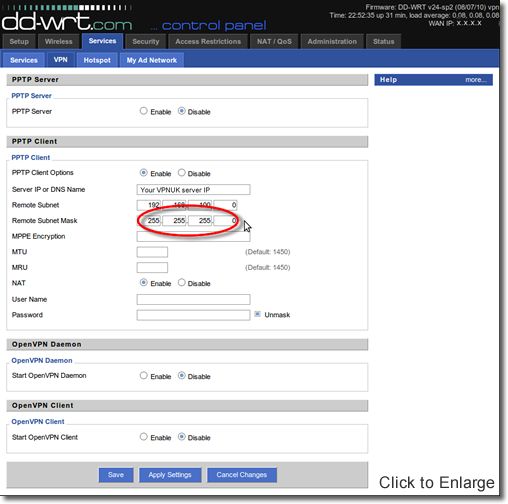Screen dimensions: 508x504
Task: Click the MTU input field
Action: pyautogui.click(x=152, y=252)
